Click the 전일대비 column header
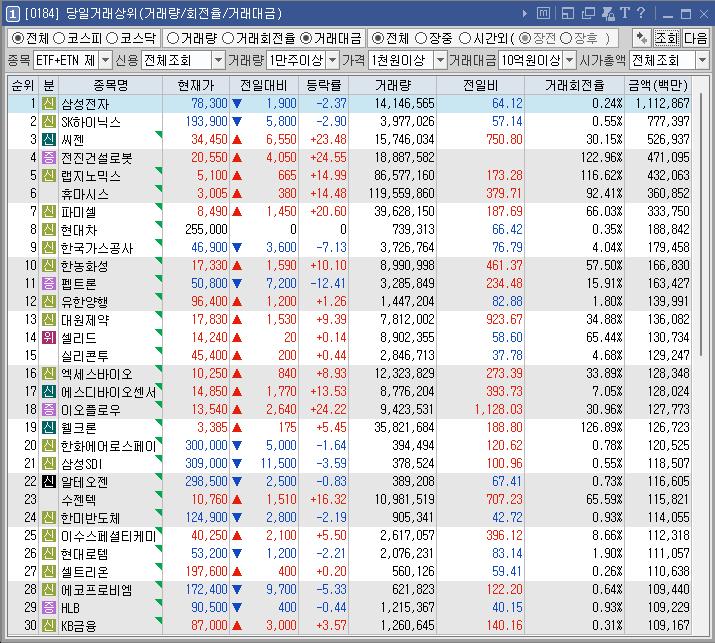 pyautogui.click(x=264, y=85)
